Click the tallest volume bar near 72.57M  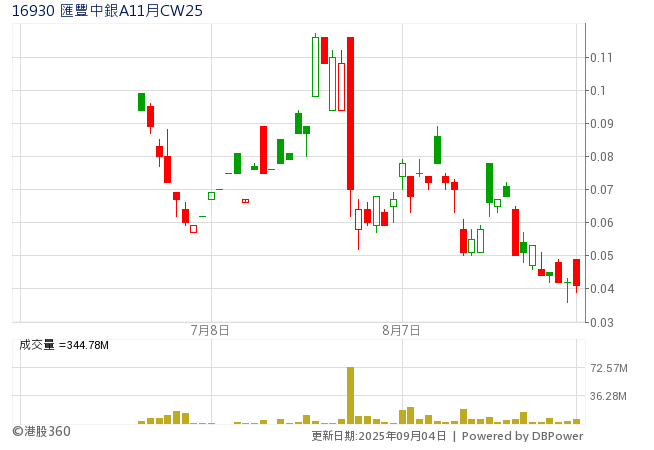(x=350, y=395)
